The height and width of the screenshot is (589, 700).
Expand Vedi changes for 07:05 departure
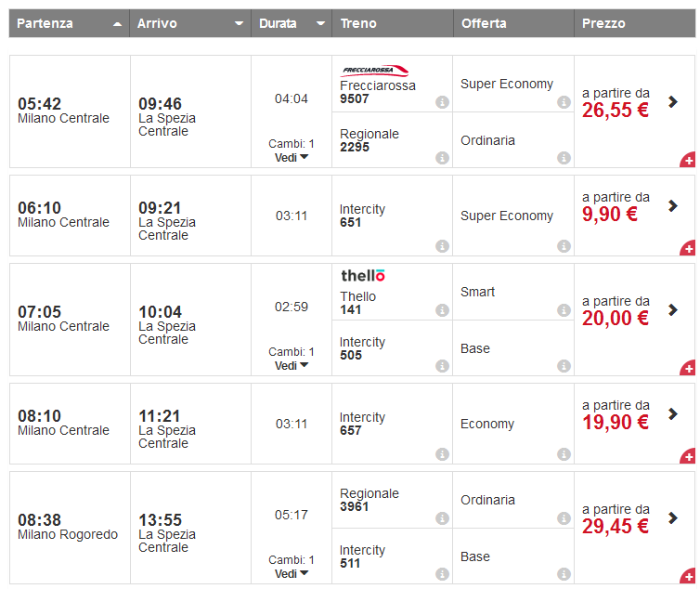click(292, 366)
